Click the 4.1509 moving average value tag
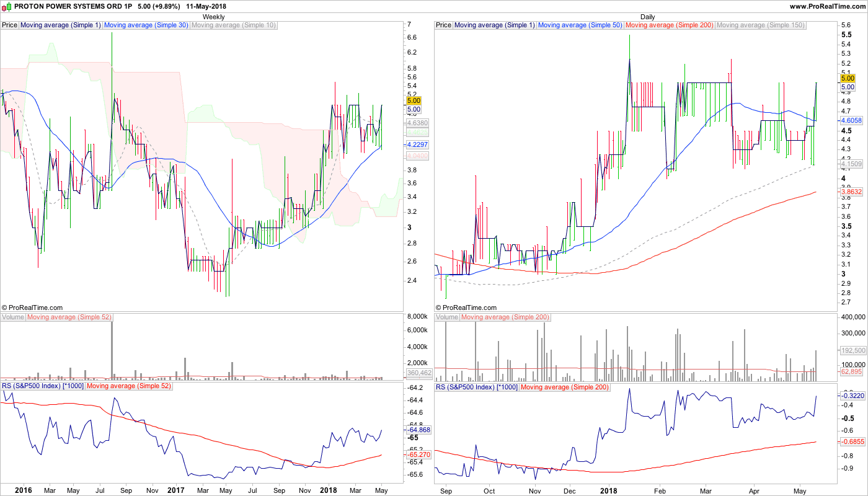 point(850,164)
